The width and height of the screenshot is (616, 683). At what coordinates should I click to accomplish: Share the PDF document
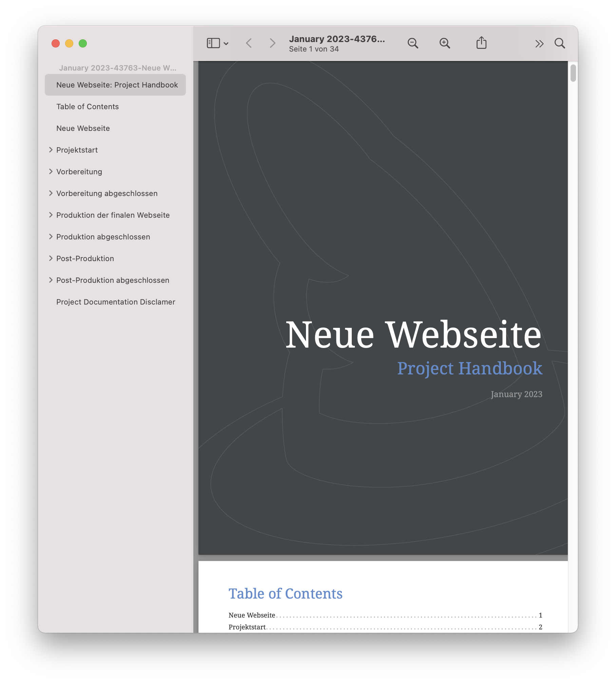pyautogui.click(x=481, y=42)
